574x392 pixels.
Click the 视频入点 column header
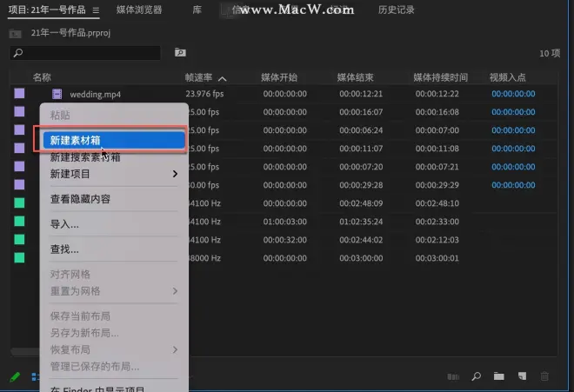tap(507, 77)
